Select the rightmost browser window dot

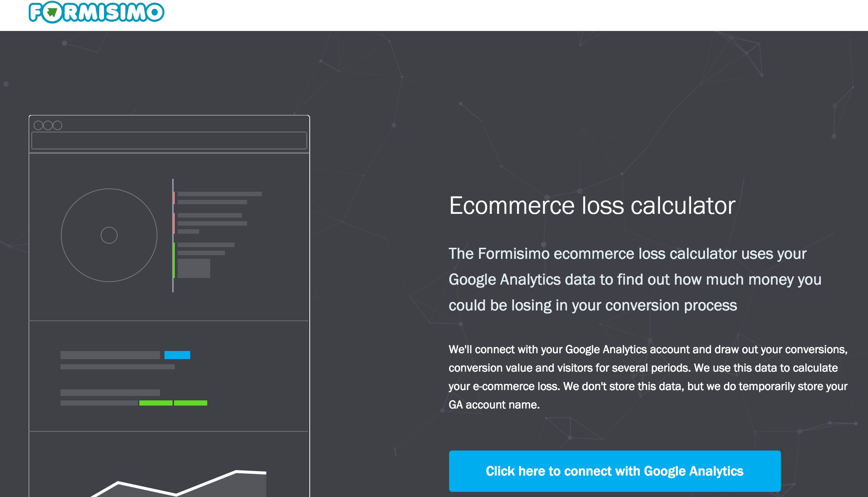tap(58, 125)
